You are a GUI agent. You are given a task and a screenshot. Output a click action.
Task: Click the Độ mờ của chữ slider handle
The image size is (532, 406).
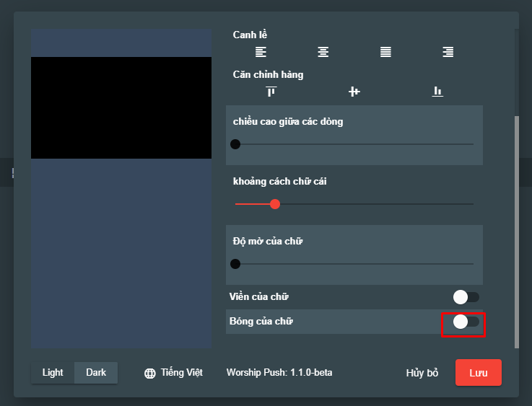pyautogui.click(x=235, y=264)
